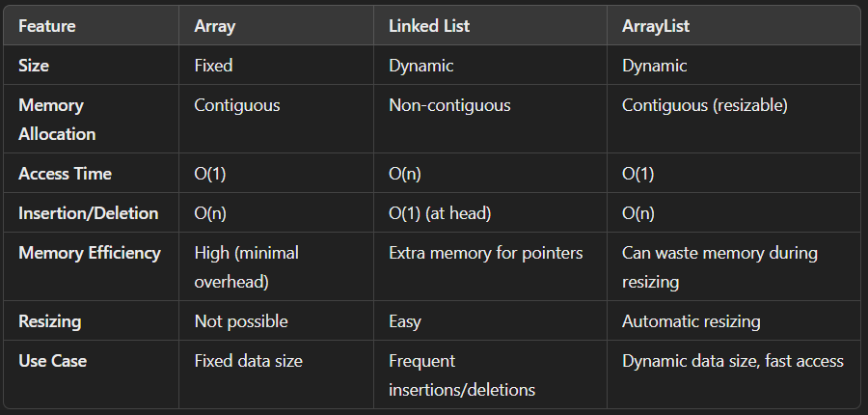The image size is (868, 415).
Task: Click the 'Feature' column header
Action: pos(47,26)
